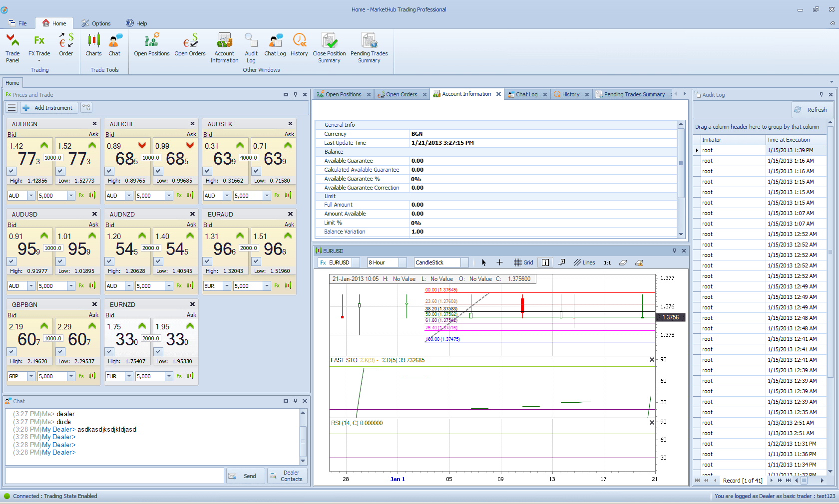
Task: Open the EURNZD amount 5,000 dropdown
Action: [169, 376]
